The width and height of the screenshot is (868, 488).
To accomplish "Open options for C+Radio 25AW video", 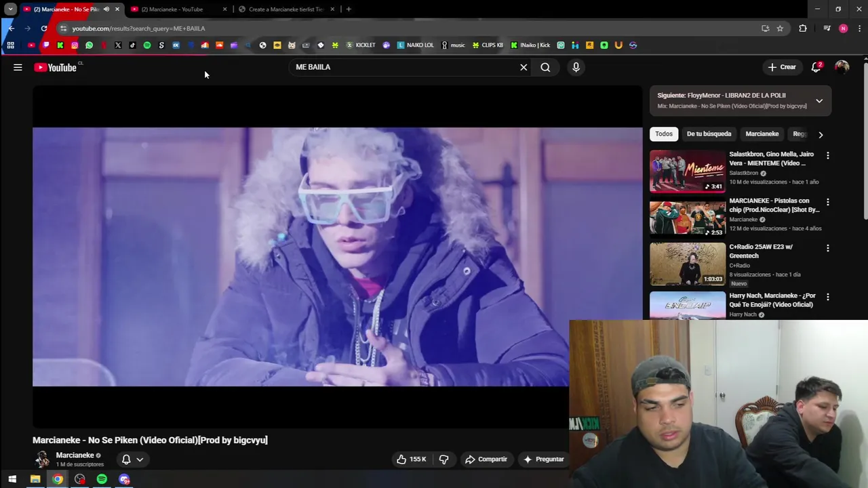I will click(827, 248).
